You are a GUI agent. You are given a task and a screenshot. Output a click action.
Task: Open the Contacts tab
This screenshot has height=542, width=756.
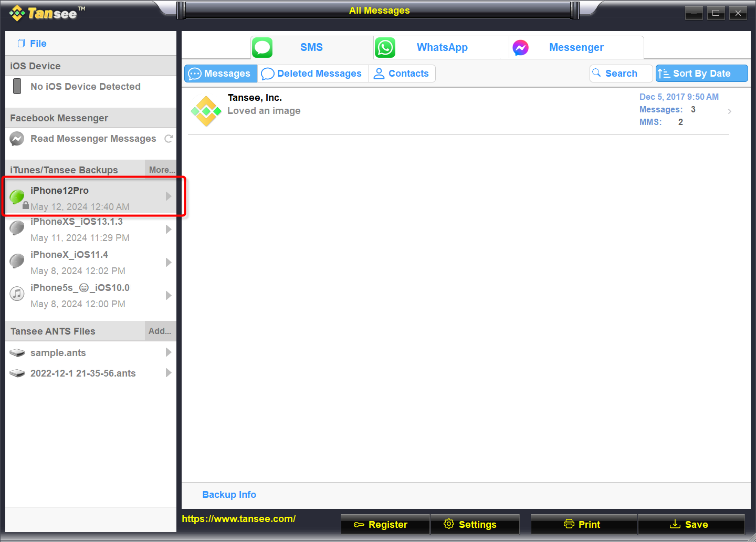tap(402, 74)
